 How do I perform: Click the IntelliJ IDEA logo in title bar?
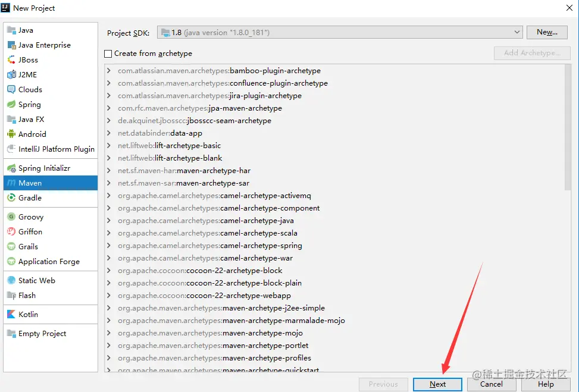pos(5,8)
